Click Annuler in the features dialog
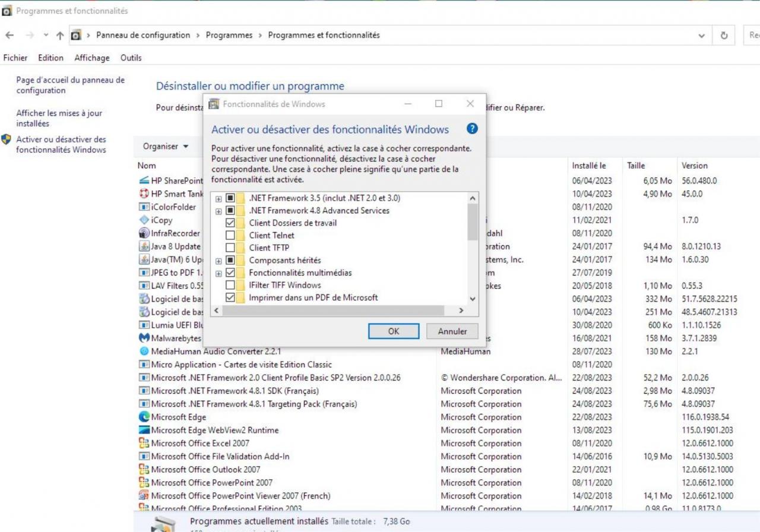 [x=452, y=331]
